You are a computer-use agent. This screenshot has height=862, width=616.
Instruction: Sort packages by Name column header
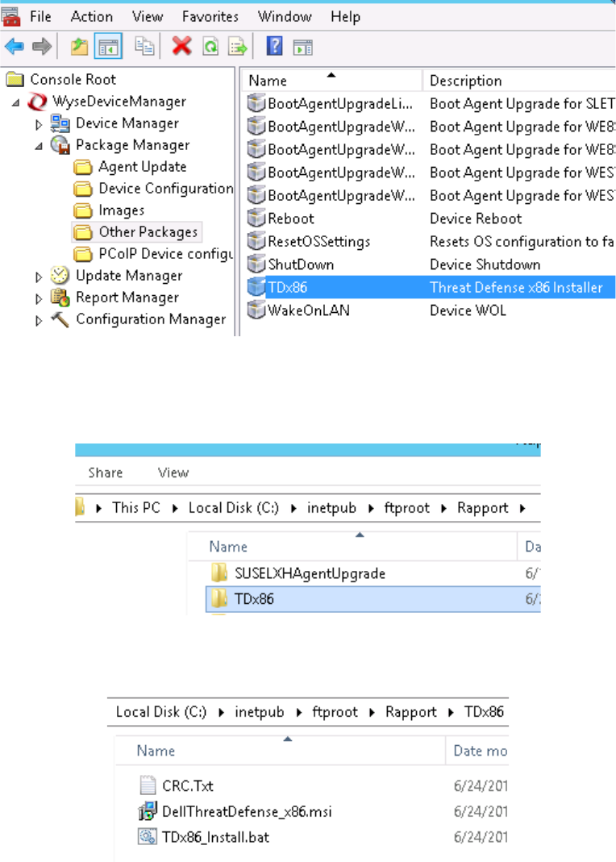tap(332, 81)
